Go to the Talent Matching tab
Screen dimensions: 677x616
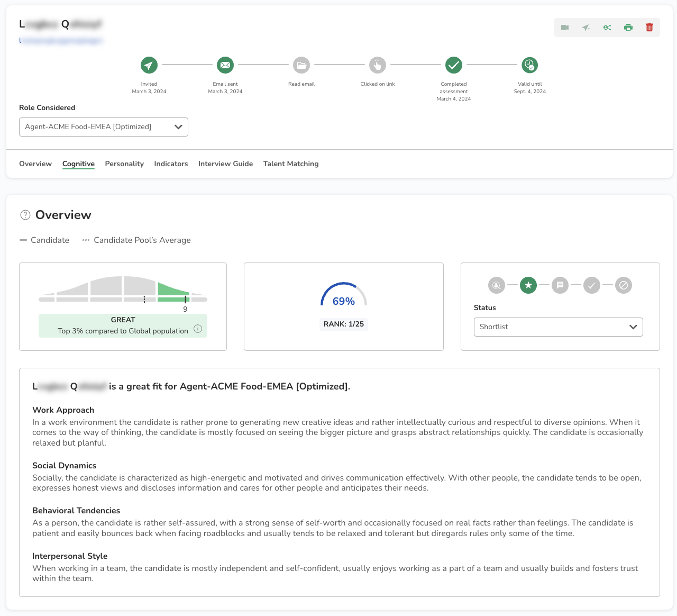pyautogui.click(x=291, y=164)
